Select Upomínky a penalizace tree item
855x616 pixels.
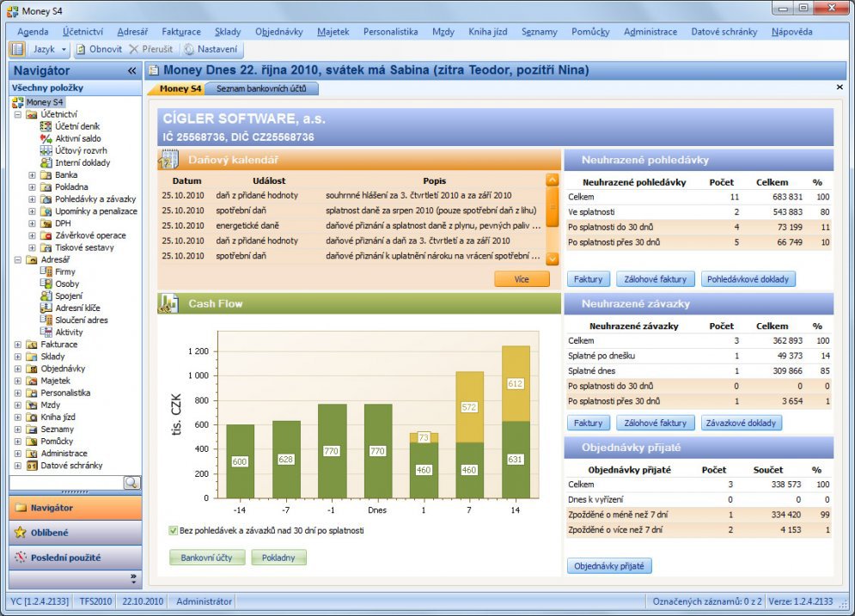(96, 211)
